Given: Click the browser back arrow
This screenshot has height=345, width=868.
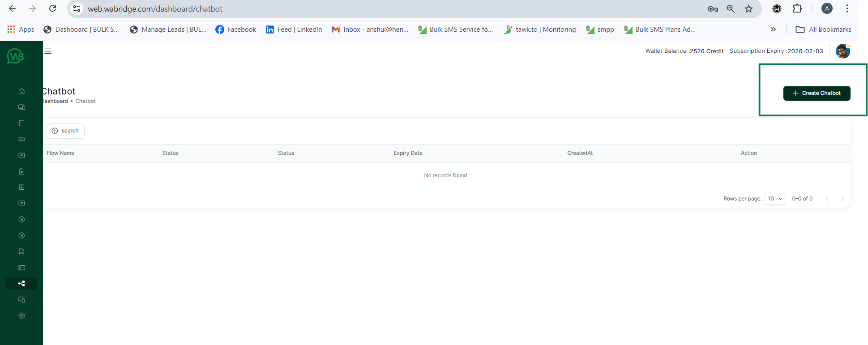Looking at the screenshot, I should 13,9.
